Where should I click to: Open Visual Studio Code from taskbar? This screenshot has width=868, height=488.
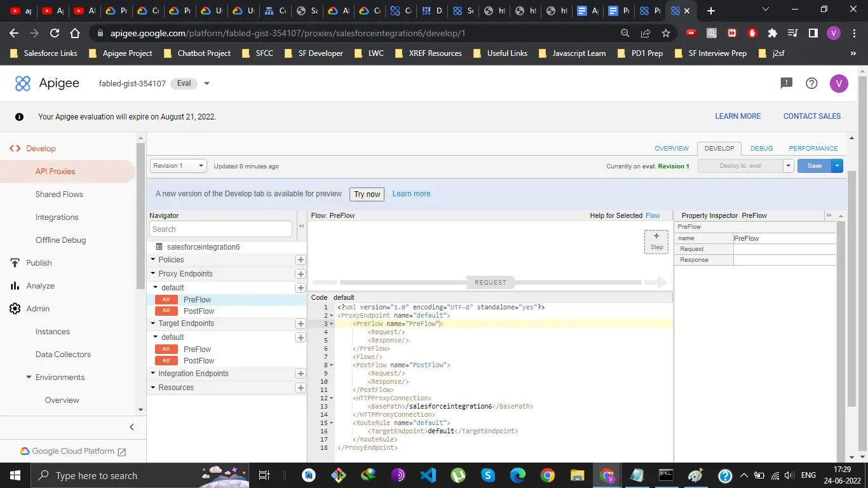click(x=428, y=475)
